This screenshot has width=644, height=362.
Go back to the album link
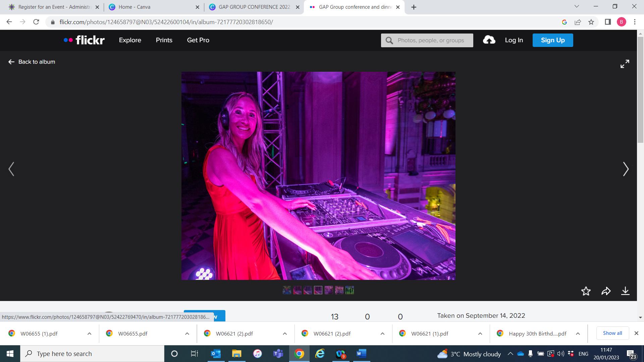click(x=32, y=62)
